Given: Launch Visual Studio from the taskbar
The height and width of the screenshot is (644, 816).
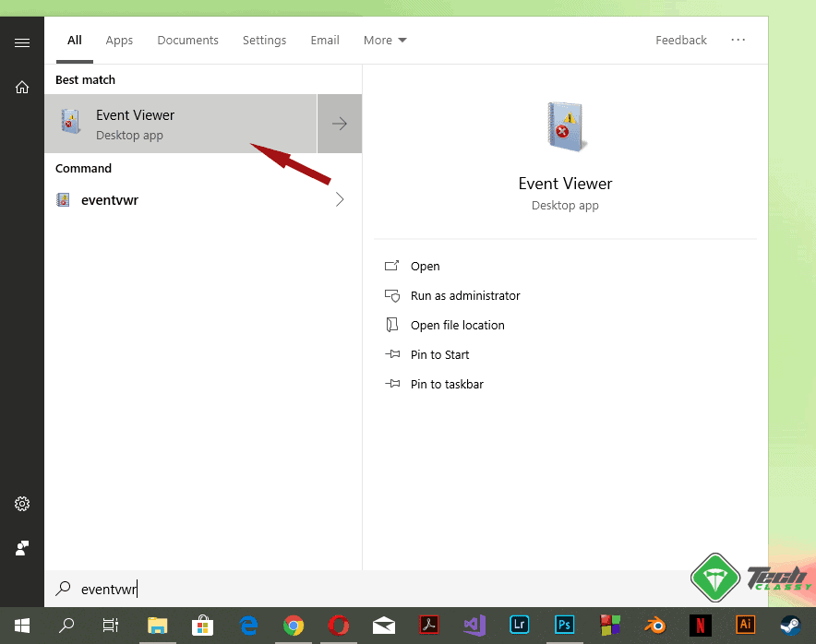Looking at the screenshot, I should (474, 626).
